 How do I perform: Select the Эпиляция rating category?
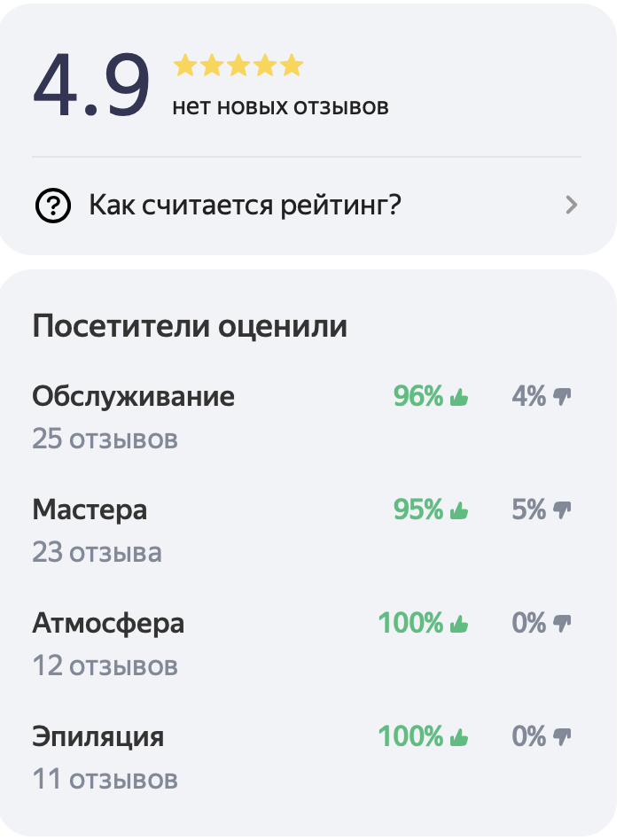[98, 737]
